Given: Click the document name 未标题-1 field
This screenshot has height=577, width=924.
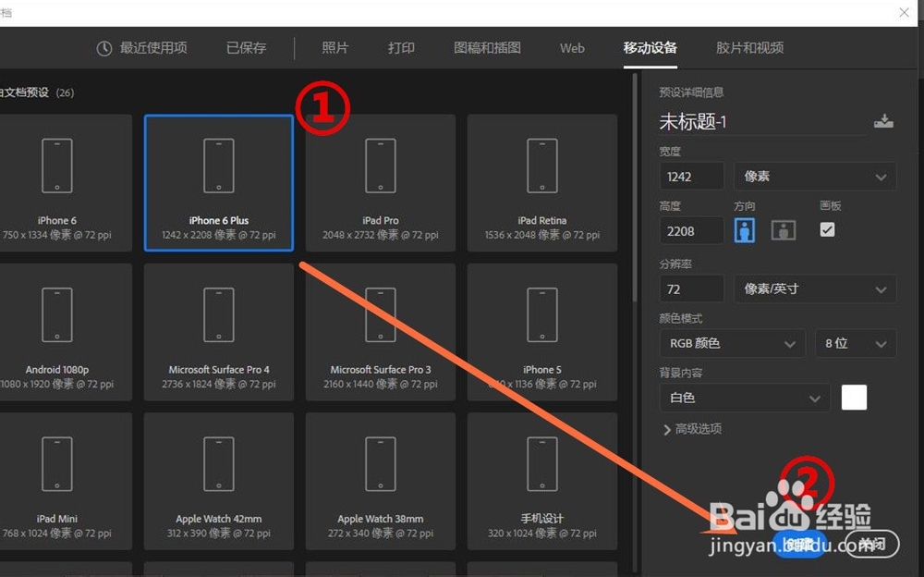Looking at the screenshot, I should (762, 122).
